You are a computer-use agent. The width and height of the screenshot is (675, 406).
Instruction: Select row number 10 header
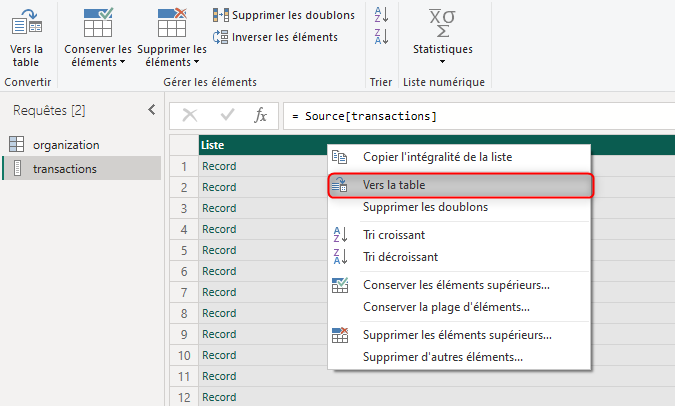(184, 355)
